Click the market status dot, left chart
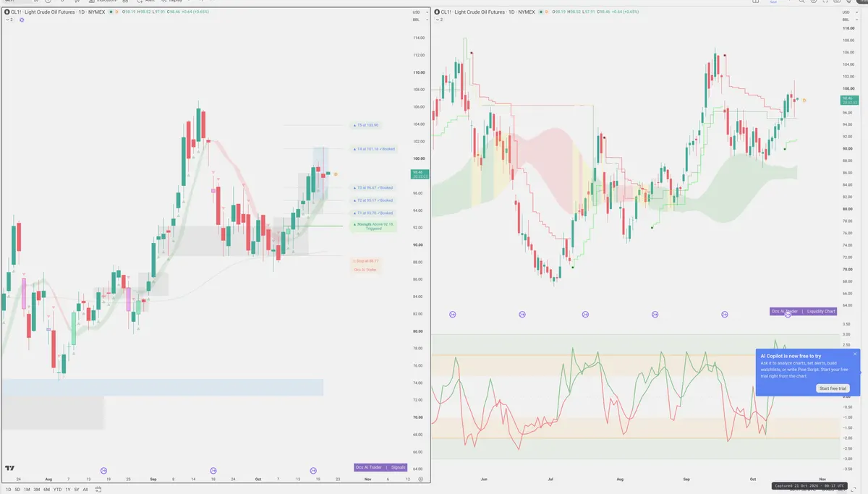868x494 pixels. tap(111, 12)
